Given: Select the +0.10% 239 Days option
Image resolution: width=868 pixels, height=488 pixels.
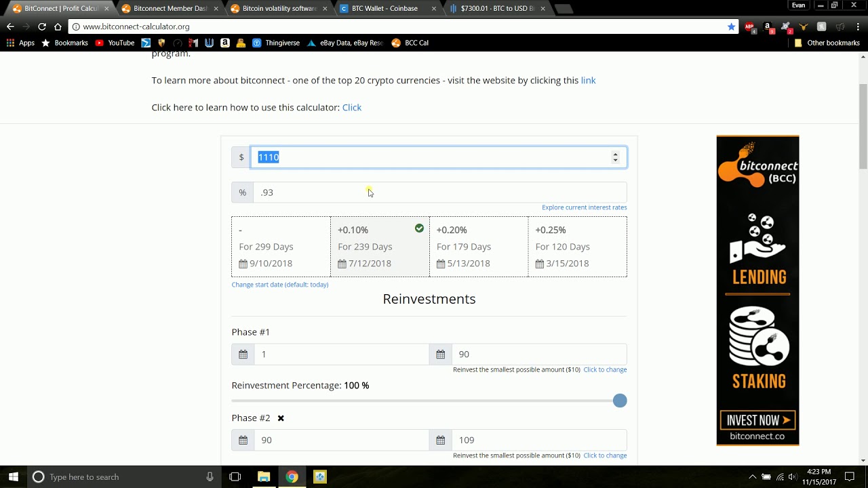Looking at the screenshot, I should [380, 247].
